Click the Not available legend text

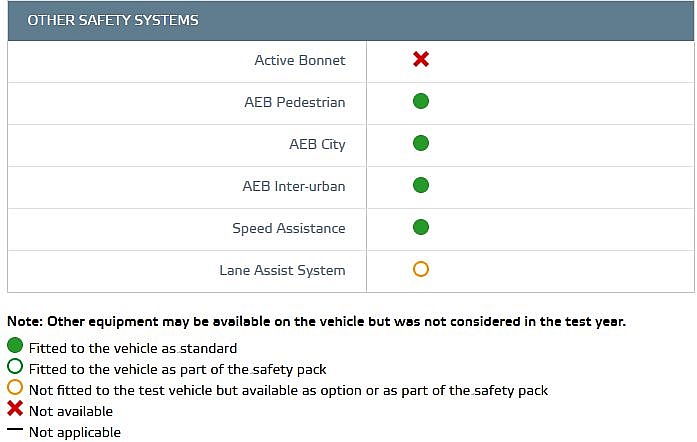click(x=71, y=411)
